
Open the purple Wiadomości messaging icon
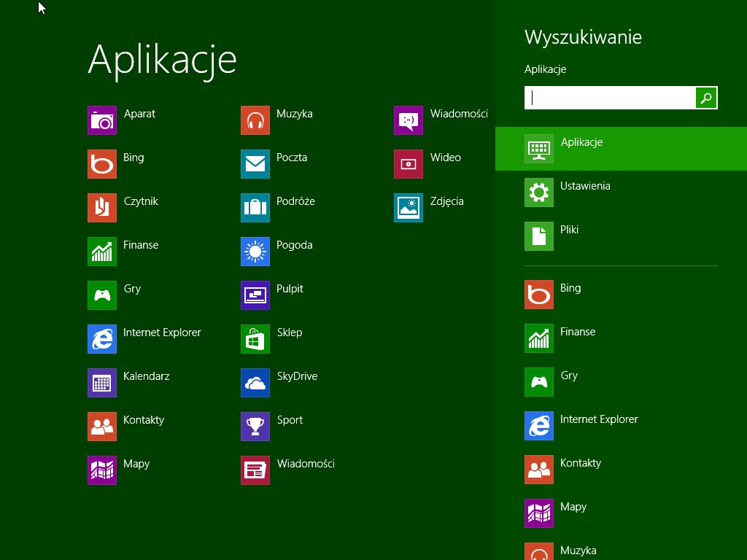[x=409, y=120]
